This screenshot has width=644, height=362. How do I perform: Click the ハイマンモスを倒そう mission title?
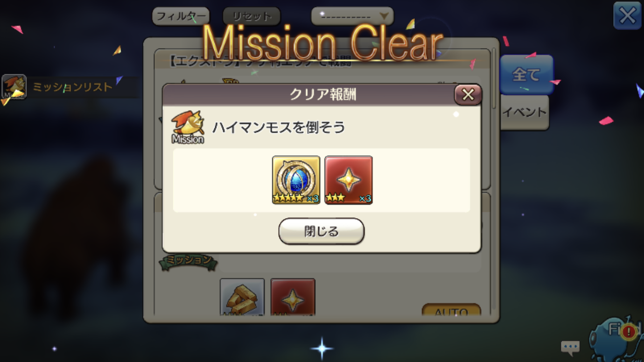click(279, 127)
